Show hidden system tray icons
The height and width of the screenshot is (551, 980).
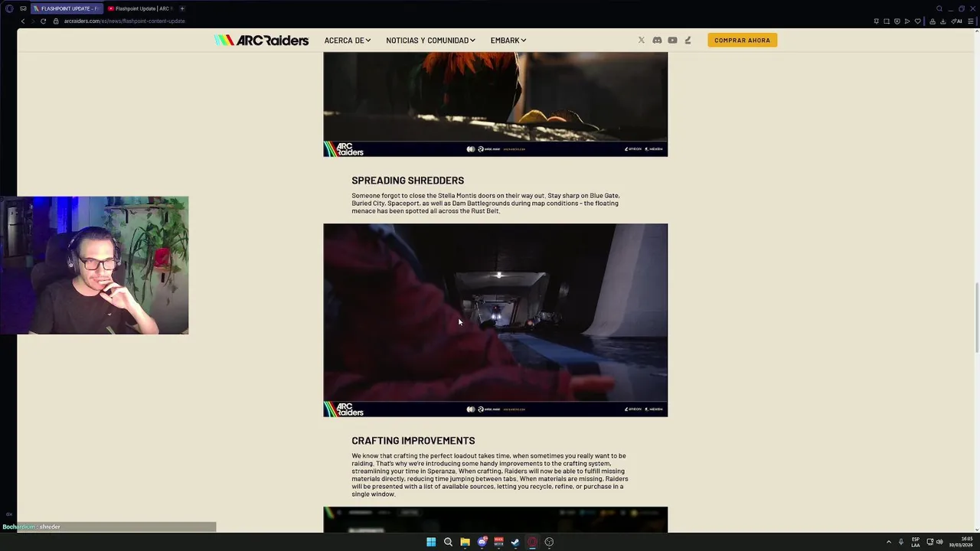coord(889,542)
